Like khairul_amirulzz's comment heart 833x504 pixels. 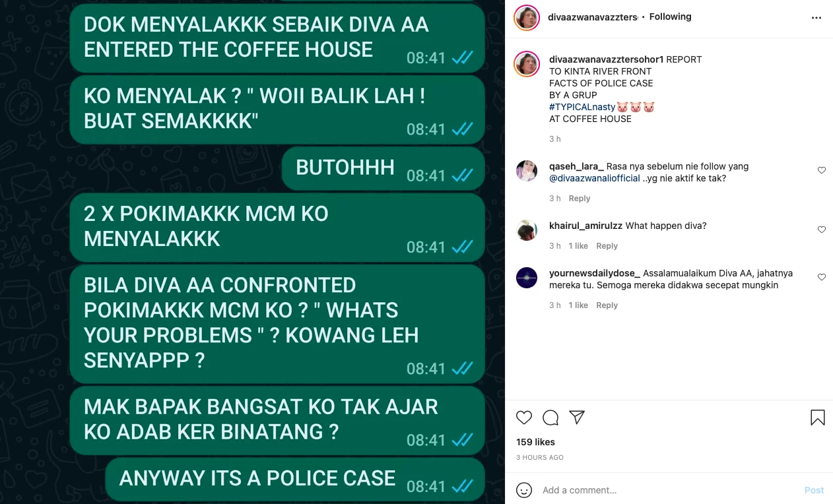click(x=821, y=230)
